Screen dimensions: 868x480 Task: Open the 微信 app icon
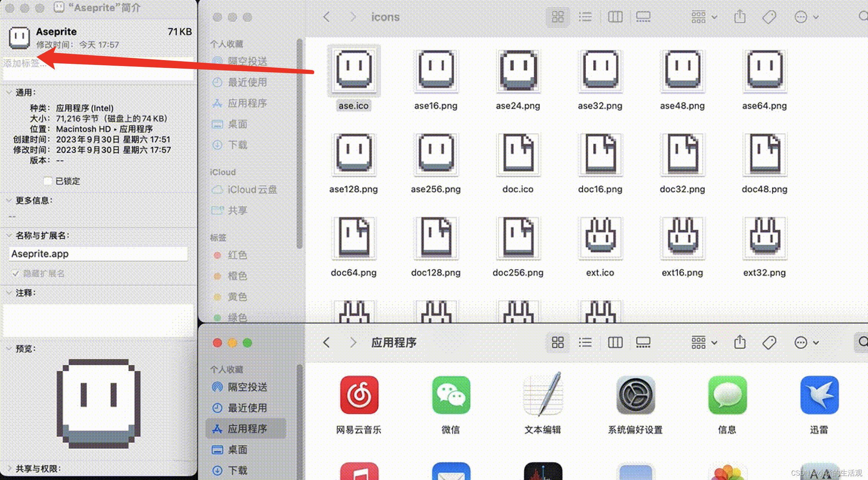click(451, 395)
